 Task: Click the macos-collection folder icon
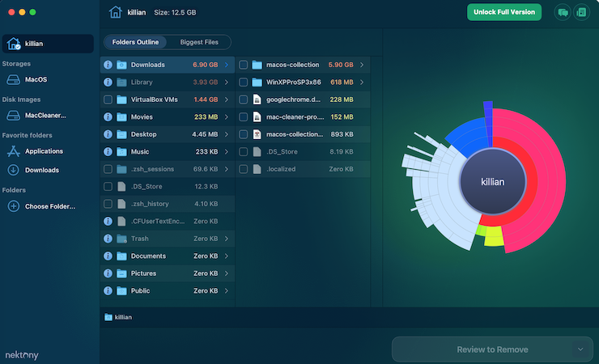pos(257,65)
